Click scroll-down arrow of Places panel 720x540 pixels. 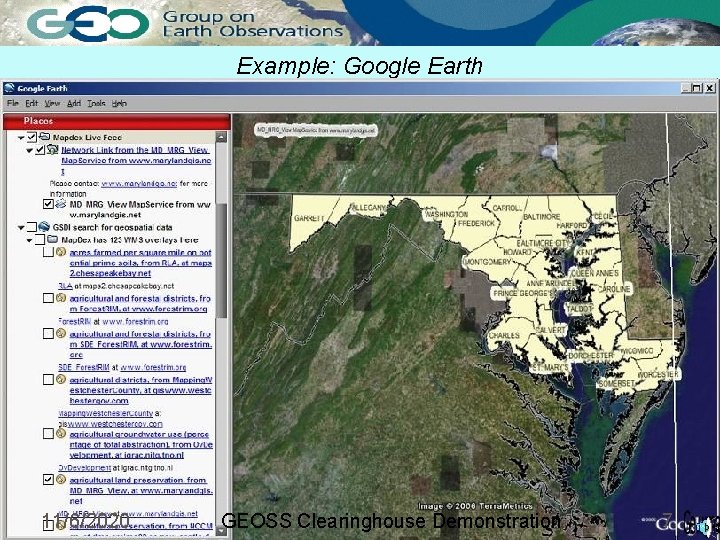tap(221, 530)
